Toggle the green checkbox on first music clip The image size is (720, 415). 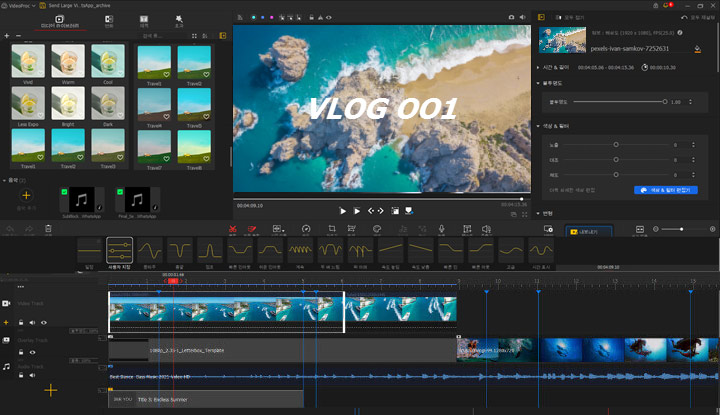65,190
